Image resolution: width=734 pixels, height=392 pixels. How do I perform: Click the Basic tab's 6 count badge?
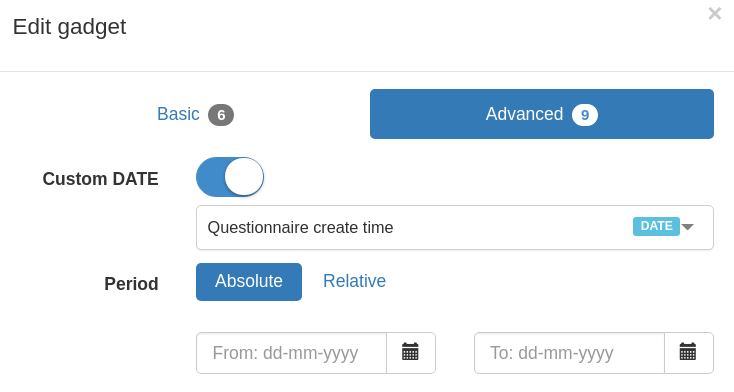tap(221, 115)
